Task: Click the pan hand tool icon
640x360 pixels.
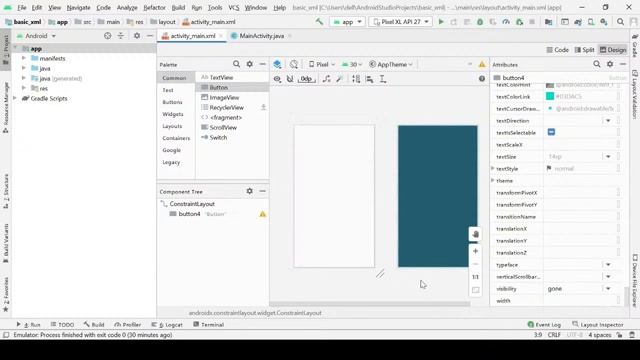Action: click(476, 234)
